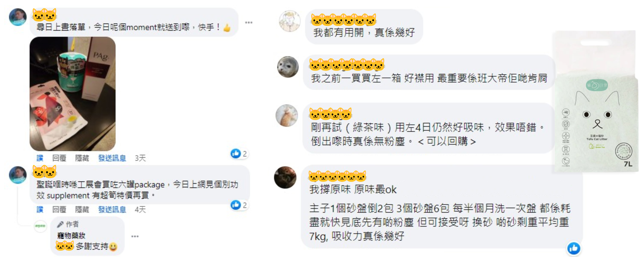
Task: Reply to the 3天 comment via 回覆
Action: [x=59, y=158]
